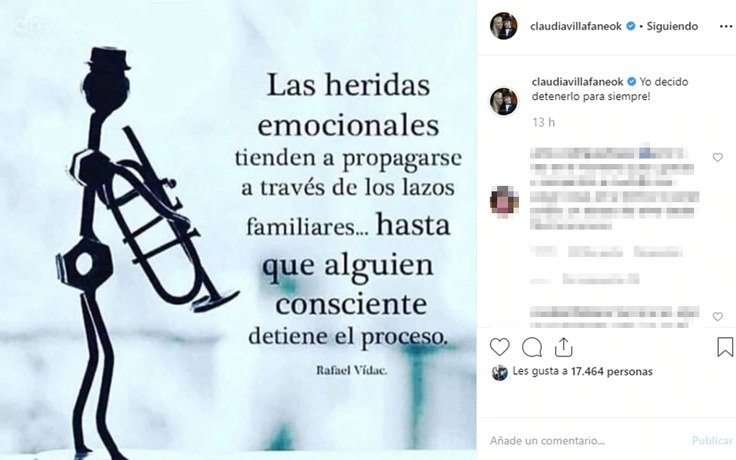The height and width of the screenshot is (460, 736).
Task: Open the blurred commenter's profile avatar
Action: point(504,202)
